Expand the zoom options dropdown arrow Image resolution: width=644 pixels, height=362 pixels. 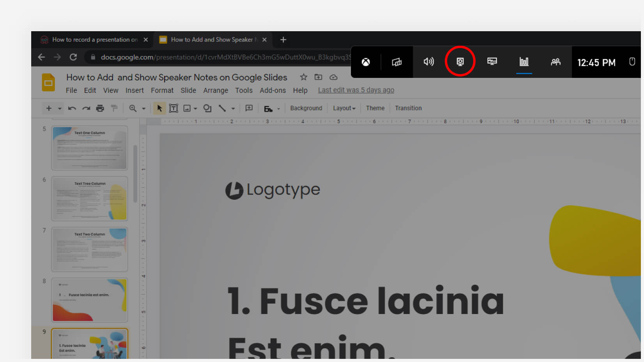tap(143, 108)
